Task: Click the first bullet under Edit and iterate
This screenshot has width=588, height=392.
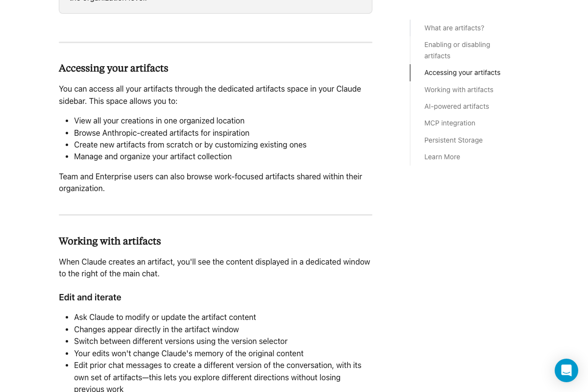Action: point(165,317)
